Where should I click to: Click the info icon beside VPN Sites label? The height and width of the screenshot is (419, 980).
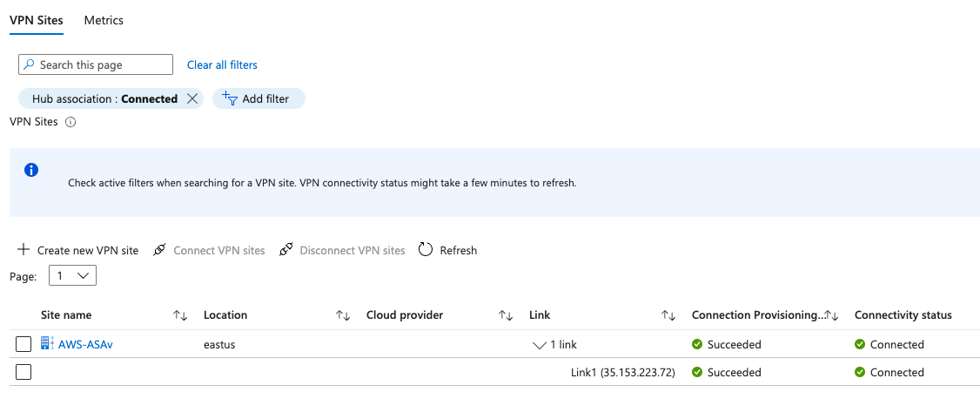70,123
